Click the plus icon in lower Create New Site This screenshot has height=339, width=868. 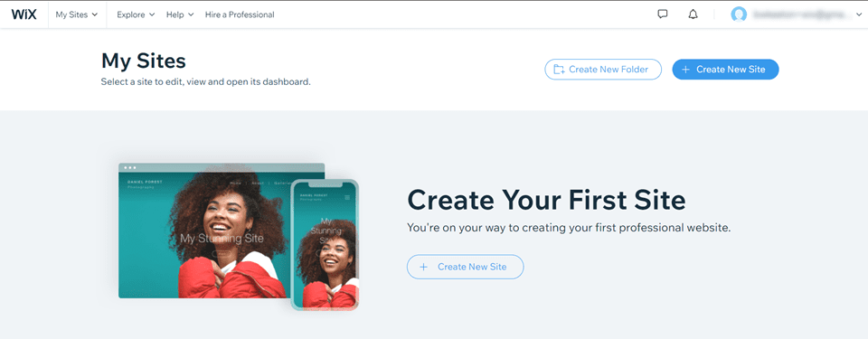coord(423,267)
